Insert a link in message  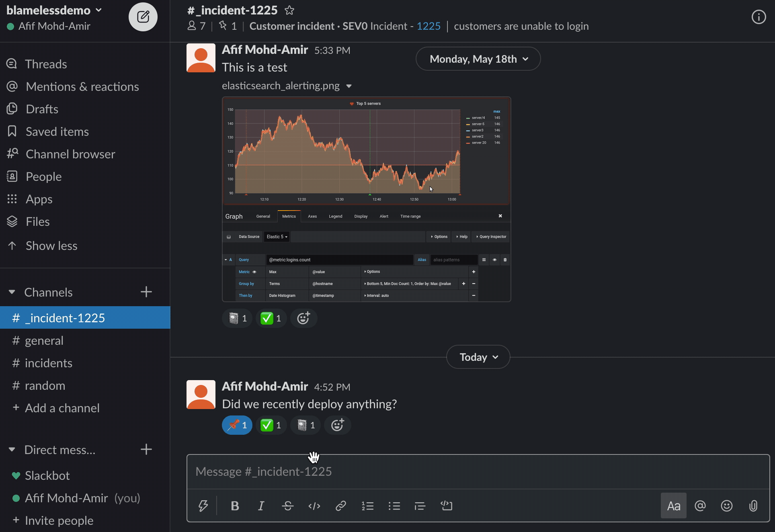point(340,505)
